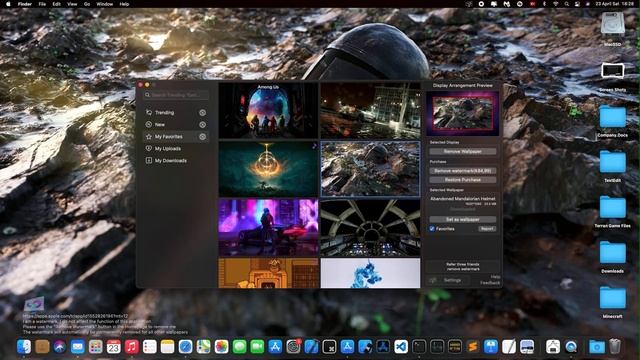This screenshot has width=640, height=360.
Task: Click the search wallpapers field
Action: pyautogui.click(x=176, y=95)
